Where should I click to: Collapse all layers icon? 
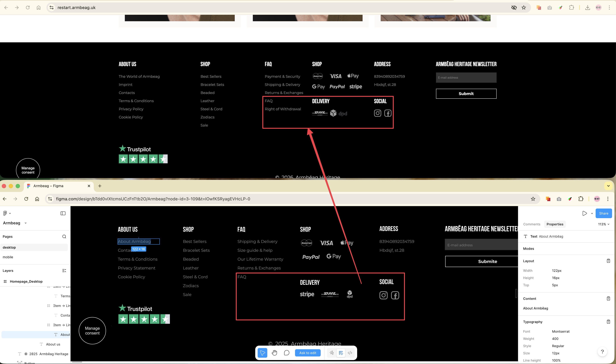[64, 271]
